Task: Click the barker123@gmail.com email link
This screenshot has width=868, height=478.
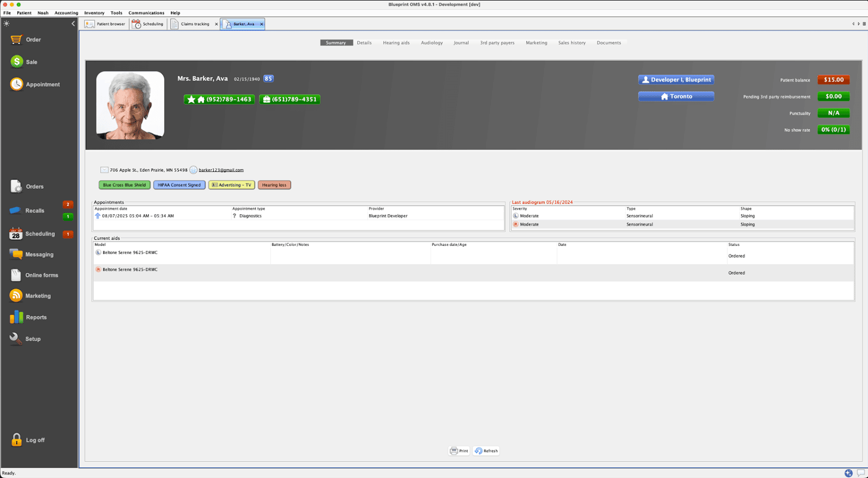Action: click(221, 170)
